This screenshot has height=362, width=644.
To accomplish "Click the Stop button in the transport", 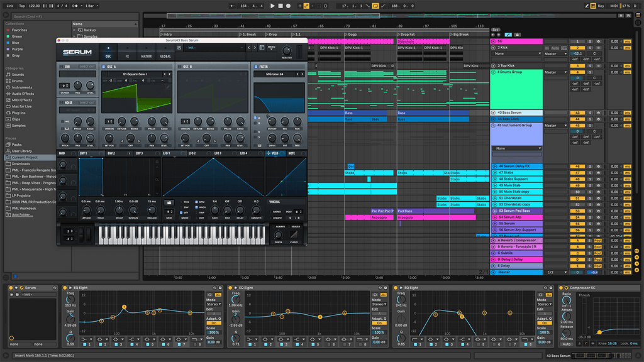I will click(280, 6).
